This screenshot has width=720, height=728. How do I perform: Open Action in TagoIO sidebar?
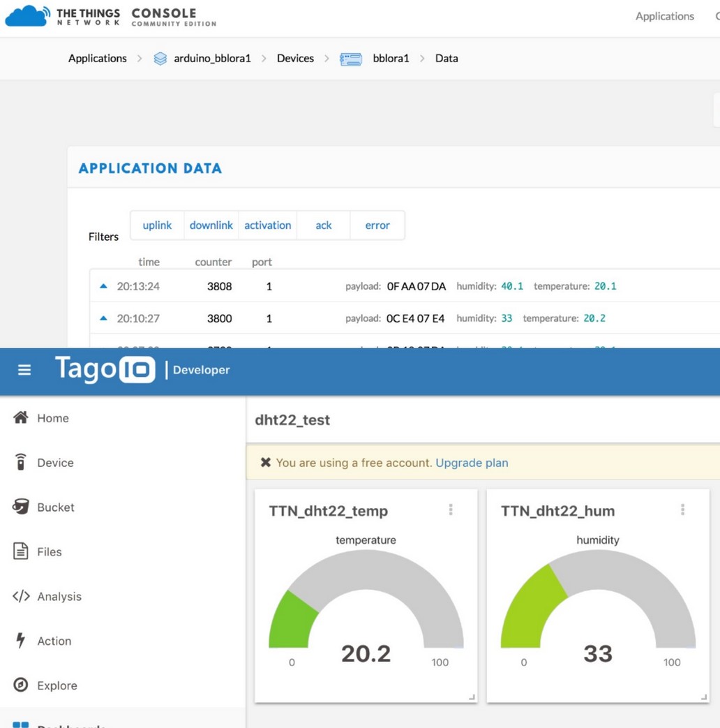coord(54,641)
